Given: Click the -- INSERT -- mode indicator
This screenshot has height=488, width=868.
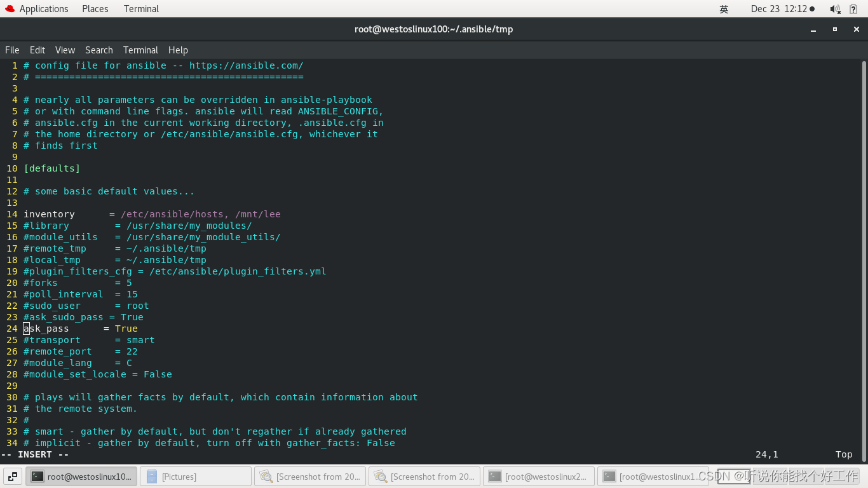Looking at the screenshot, I should tap(35, 454).
